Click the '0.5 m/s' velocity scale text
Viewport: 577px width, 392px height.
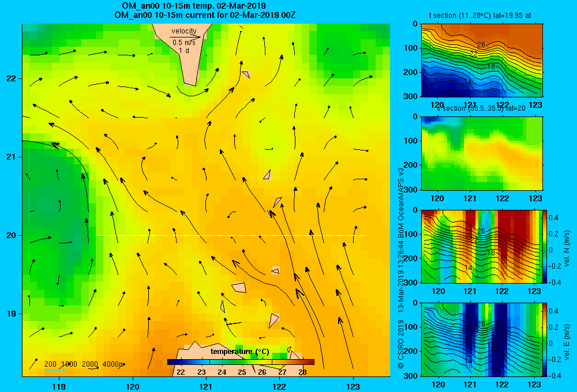pyautogui.click(x=184, y=43)
